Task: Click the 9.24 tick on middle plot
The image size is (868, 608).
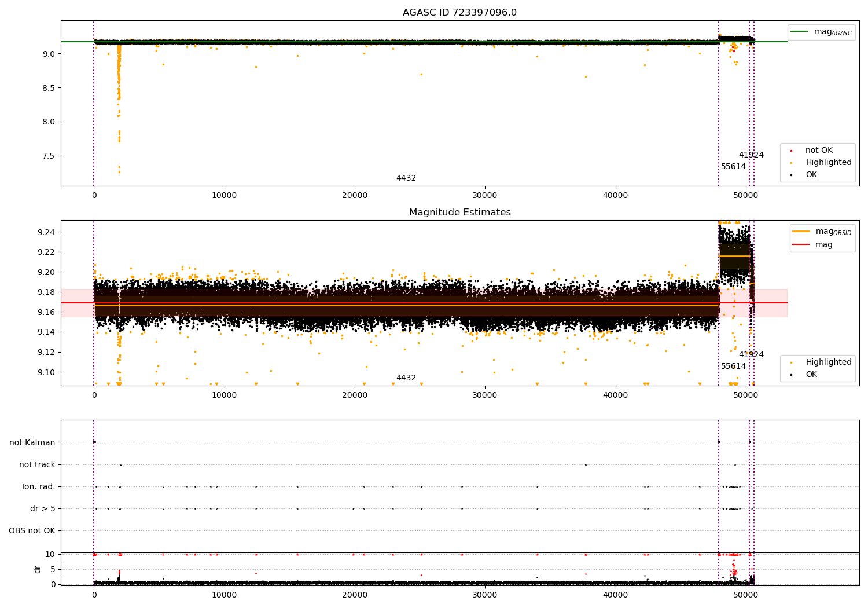Action: click(x=47, y=232)
